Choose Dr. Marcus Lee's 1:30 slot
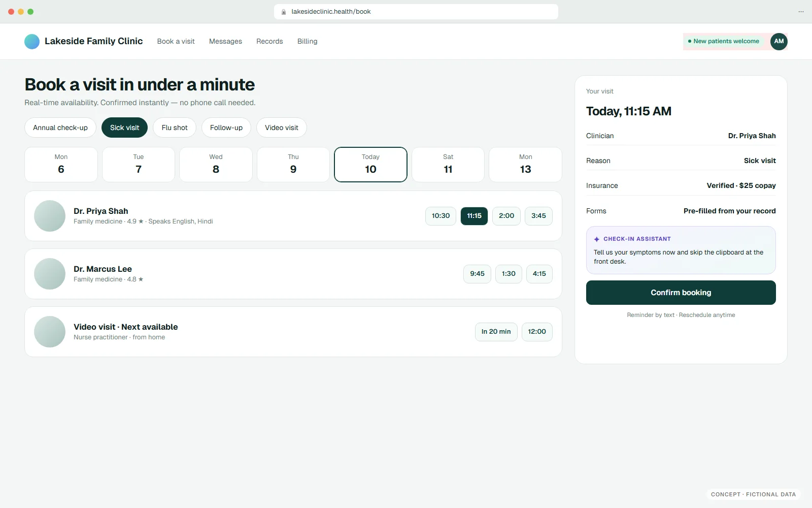This screenshot has height=508, width=812. pos(509,274)
